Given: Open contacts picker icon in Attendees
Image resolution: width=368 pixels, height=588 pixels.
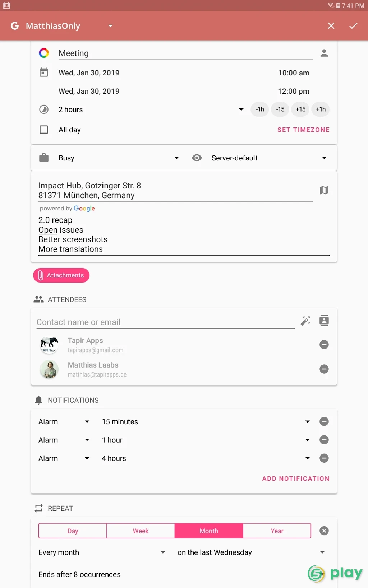Looking at the screenshot, I should point(324,321).
